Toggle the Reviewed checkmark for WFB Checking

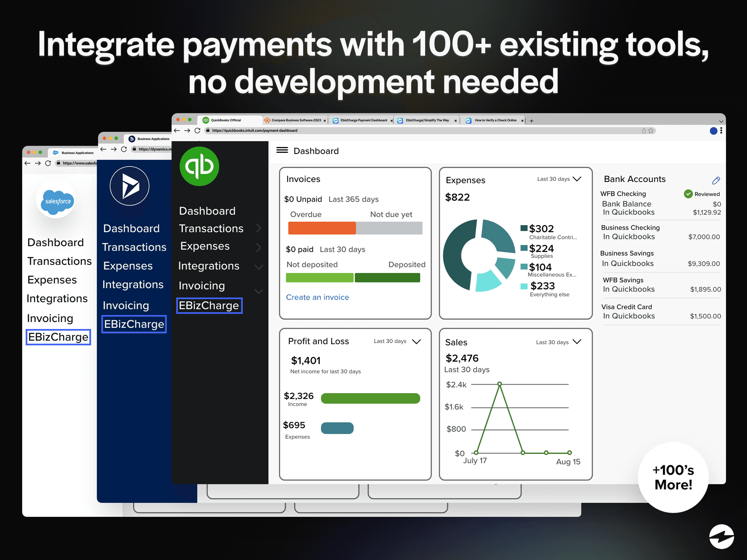tap(689, 194)
